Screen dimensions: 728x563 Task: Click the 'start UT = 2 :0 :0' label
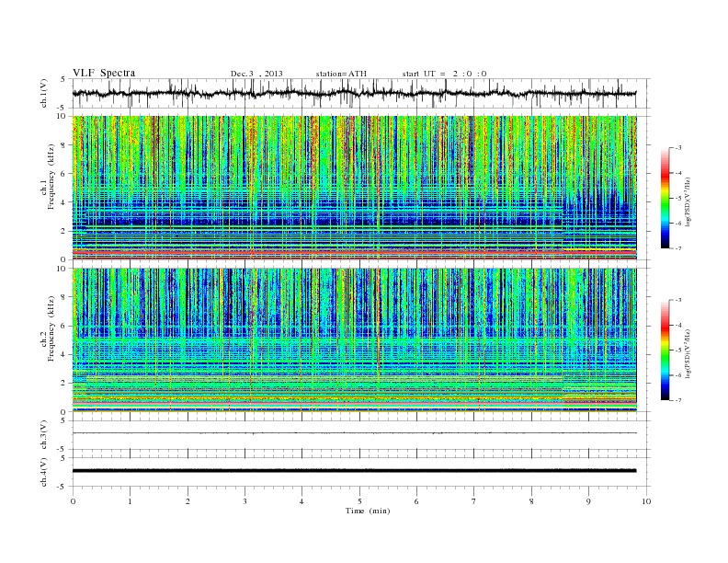[444, 74]
